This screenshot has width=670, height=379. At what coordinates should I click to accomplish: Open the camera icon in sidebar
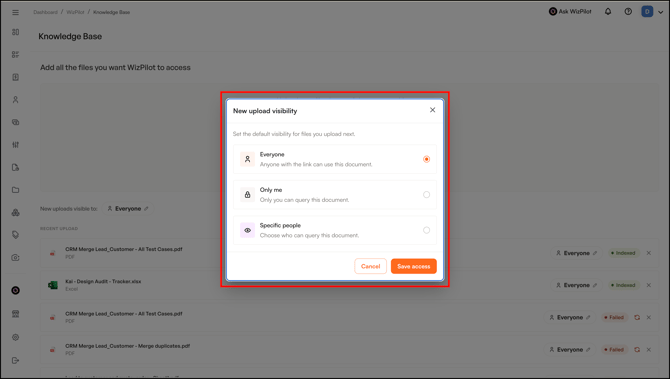[15, 258]
